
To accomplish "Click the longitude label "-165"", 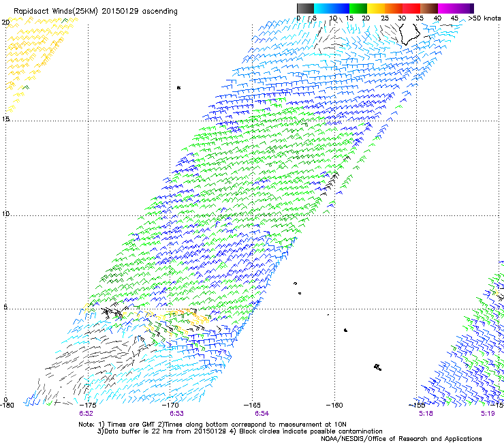I will click(x=252, y=405).
